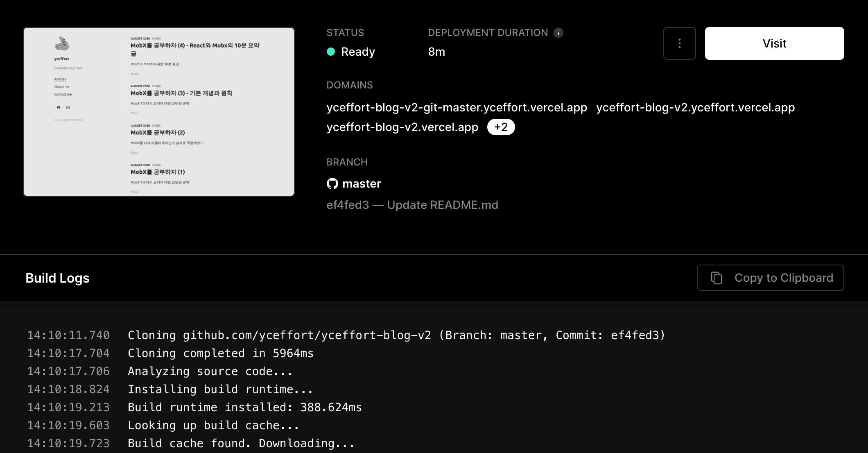868x453 pixels.
Task: Open the yceffort-blog-v2-git-master.yceffort.vercel.app domain
Action: pyautogui.click(x=457, y=107)
